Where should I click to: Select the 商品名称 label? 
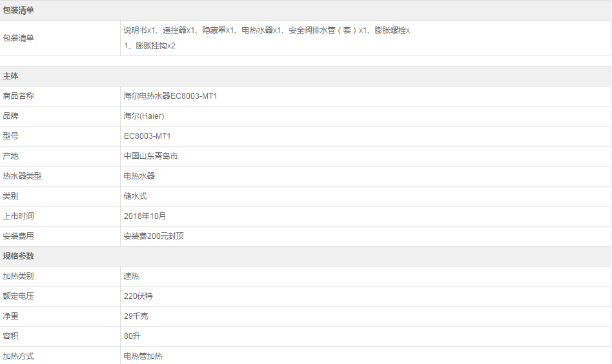tap(18, 96)
